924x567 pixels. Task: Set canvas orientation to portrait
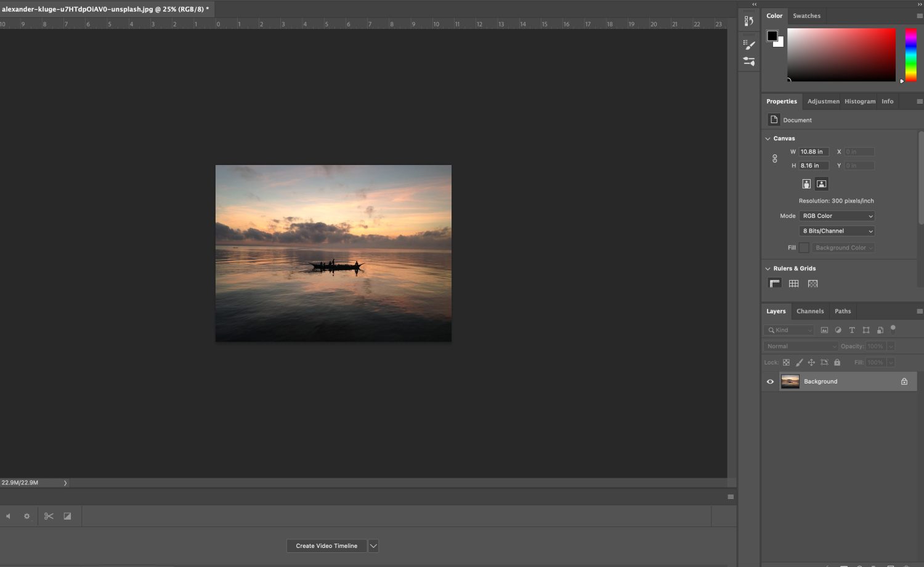point(806,183)
